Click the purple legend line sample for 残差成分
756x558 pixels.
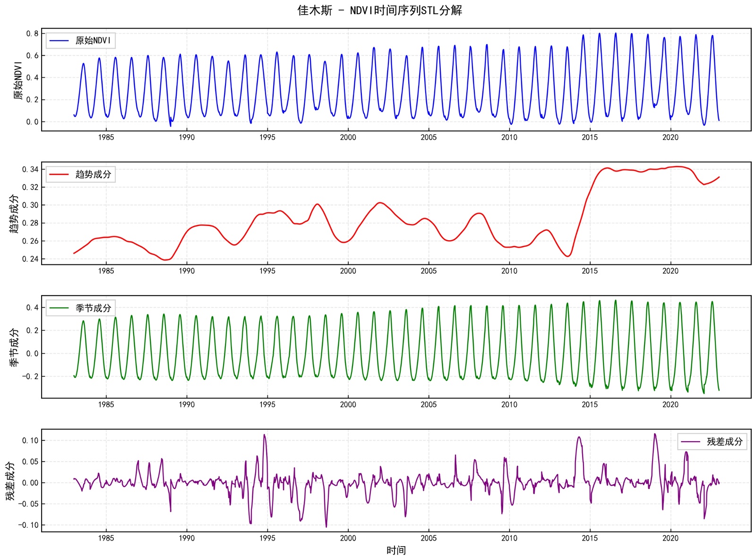tap(690, 442)
